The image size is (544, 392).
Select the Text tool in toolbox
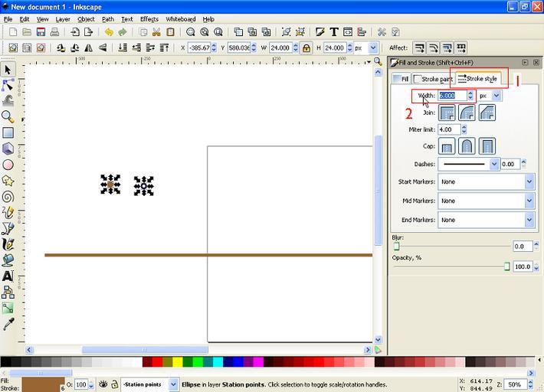(8, 276)
